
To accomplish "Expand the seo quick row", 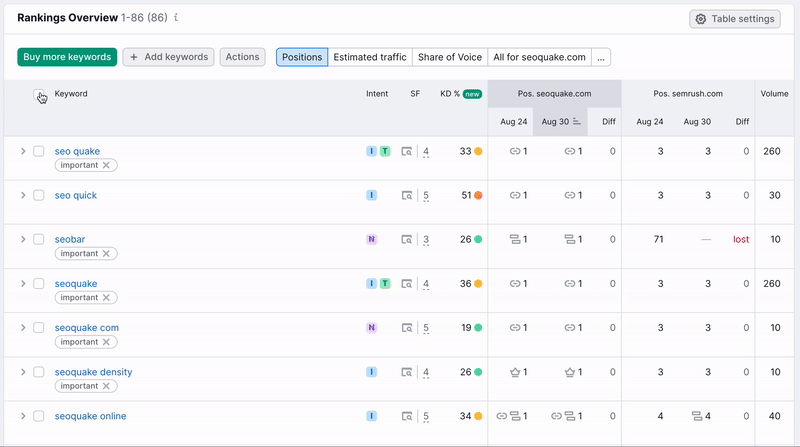I will [23, 195].
